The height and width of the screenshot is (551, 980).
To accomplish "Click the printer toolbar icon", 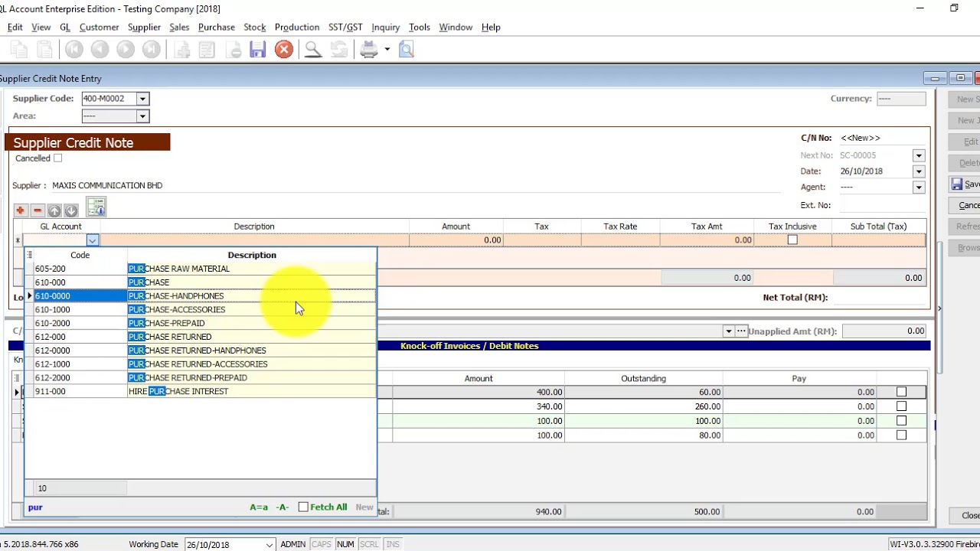I will point(369,50).
